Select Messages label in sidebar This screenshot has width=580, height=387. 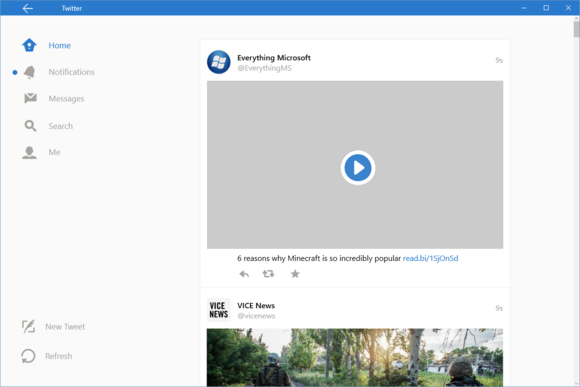66,99
